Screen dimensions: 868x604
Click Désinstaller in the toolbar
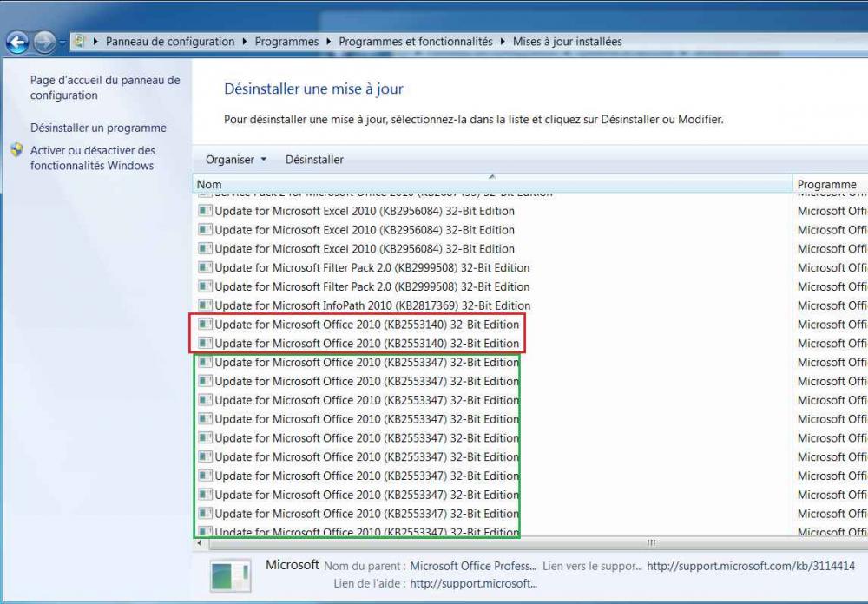(314, 160)
